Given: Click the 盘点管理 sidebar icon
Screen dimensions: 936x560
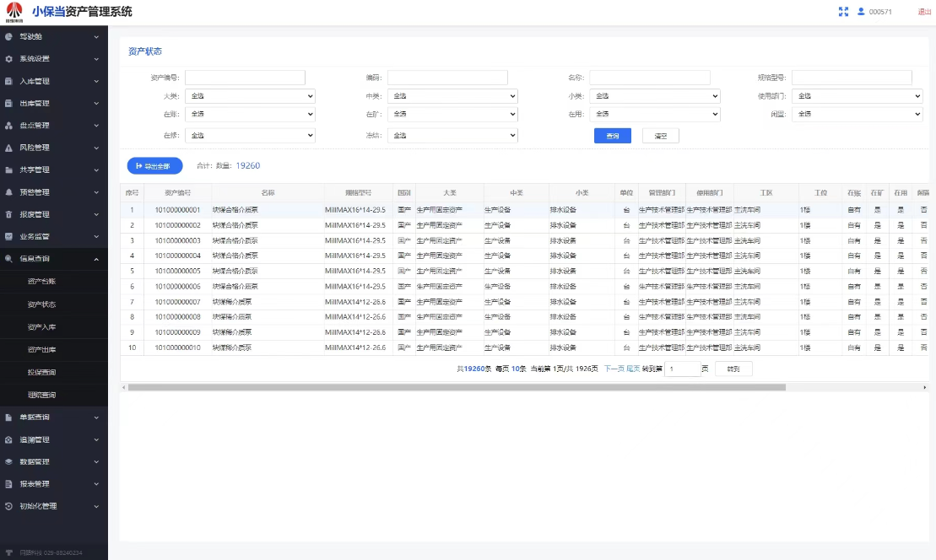Looking at the screenshot, I should [8, 126].
